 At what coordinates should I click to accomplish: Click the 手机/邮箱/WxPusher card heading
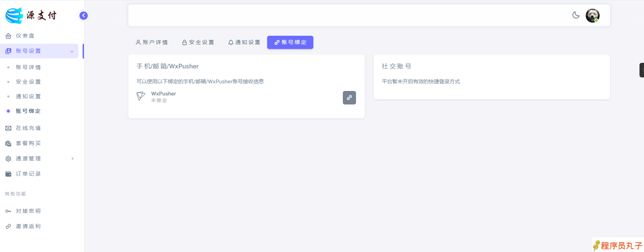coord(168,66)
